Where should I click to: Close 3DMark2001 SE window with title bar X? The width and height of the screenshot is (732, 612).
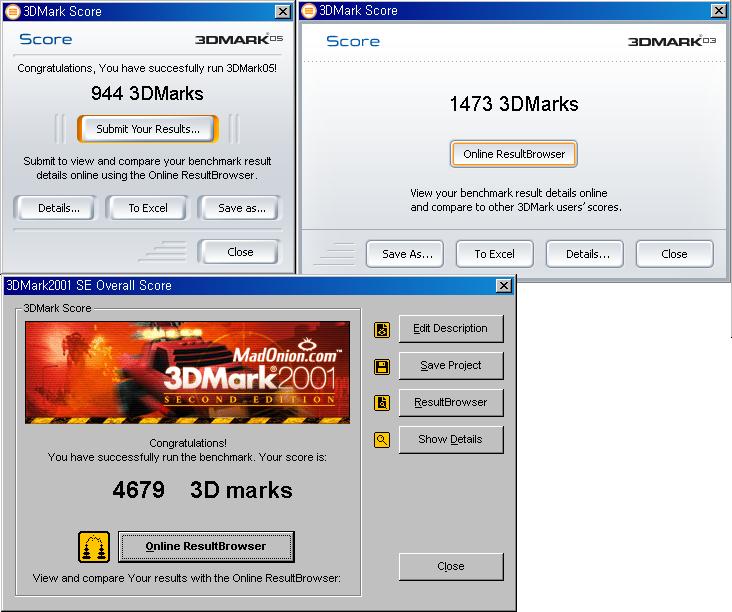504,285
